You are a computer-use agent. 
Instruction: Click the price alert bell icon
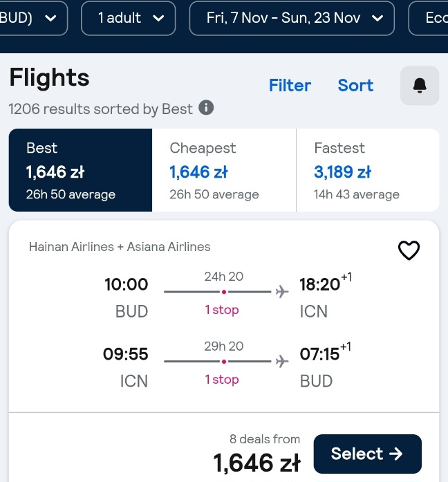pyautogui.click(x=420, y=86)
